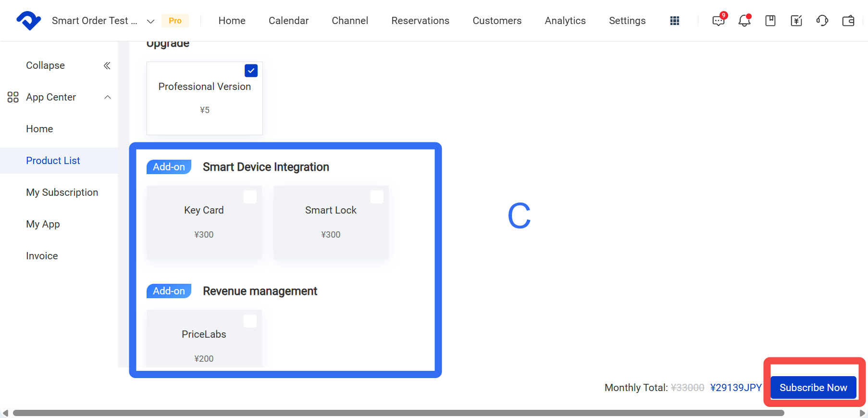Click the bookmark guide icon
Screen dimensions: 868x418
(770, 21)
